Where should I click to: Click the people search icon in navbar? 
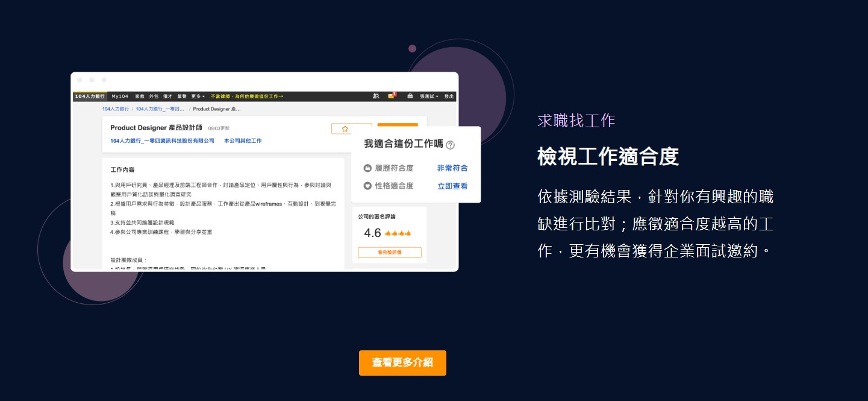[x=376, y=96]
